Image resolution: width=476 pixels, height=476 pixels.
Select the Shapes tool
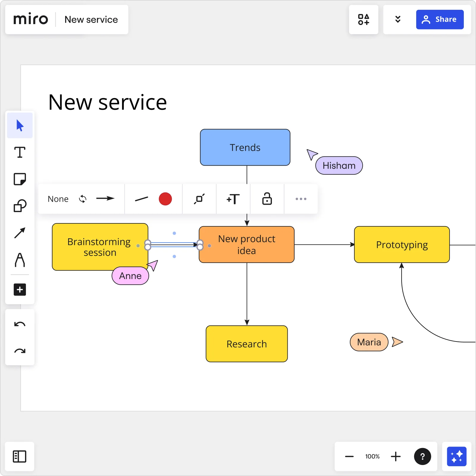point(20,205)
